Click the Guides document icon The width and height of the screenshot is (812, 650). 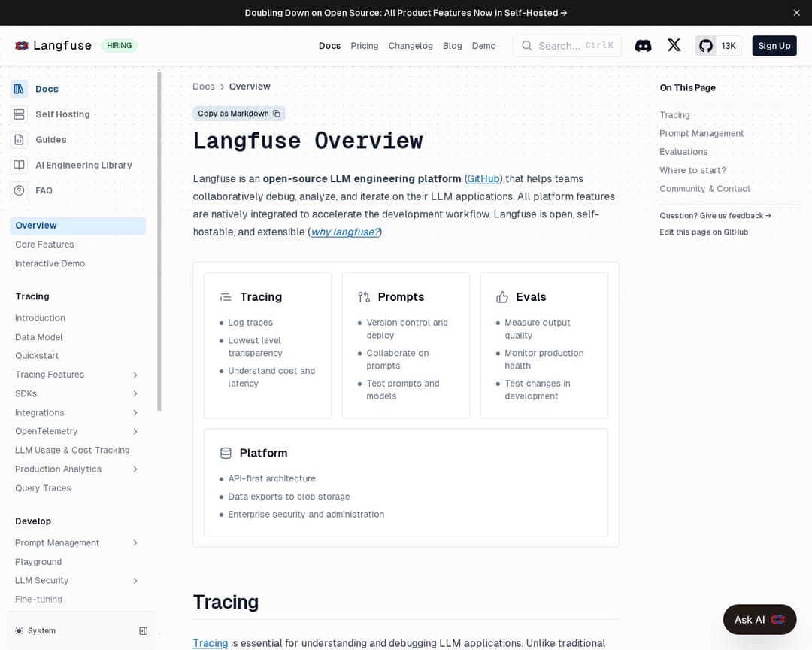pos(19,139)
